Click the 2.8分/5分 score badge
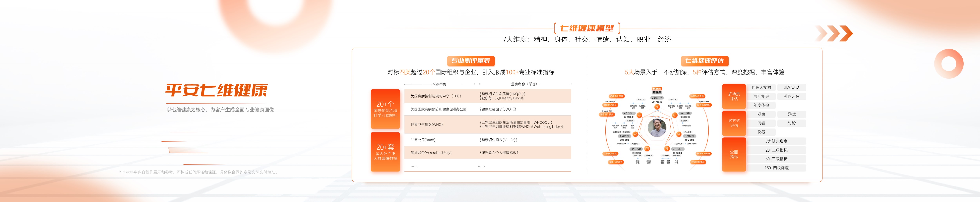Image resolution: width=980 pixels, height=202 pixels. coord(657,98)
